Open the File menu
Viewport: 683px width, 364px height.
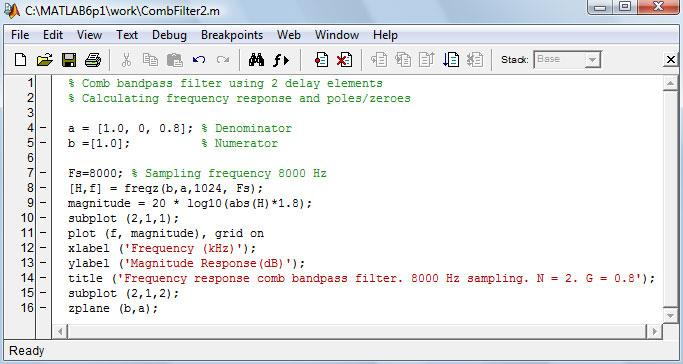(20, 35)
